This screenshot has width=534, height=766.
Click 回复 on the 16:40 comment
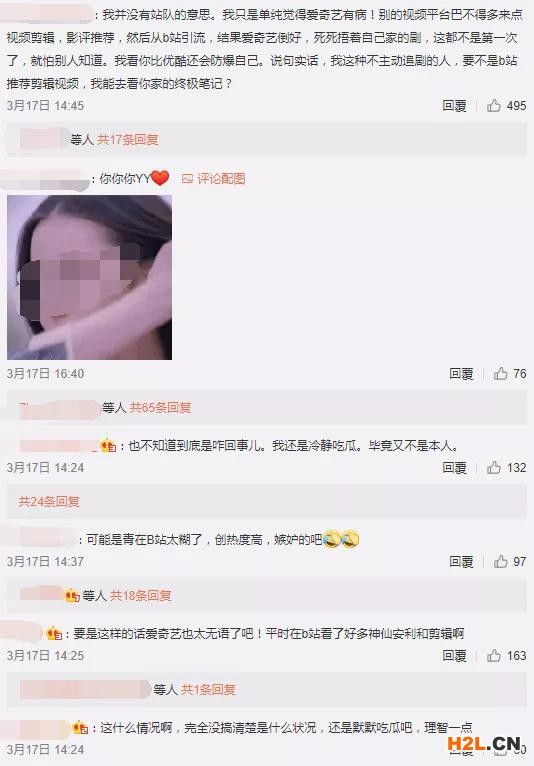461,374
